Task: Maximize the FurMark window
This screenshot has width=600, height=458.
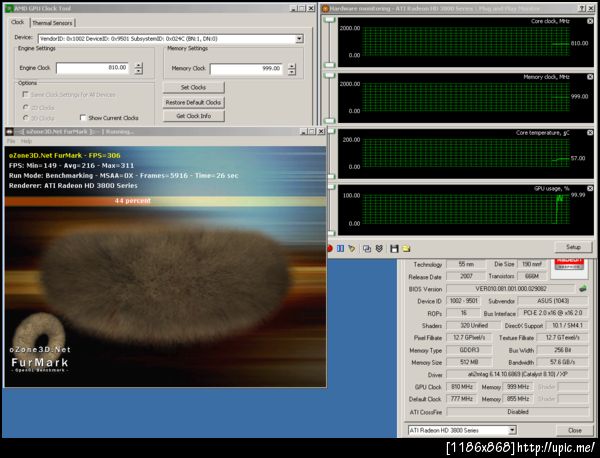Action: [312, 132]
